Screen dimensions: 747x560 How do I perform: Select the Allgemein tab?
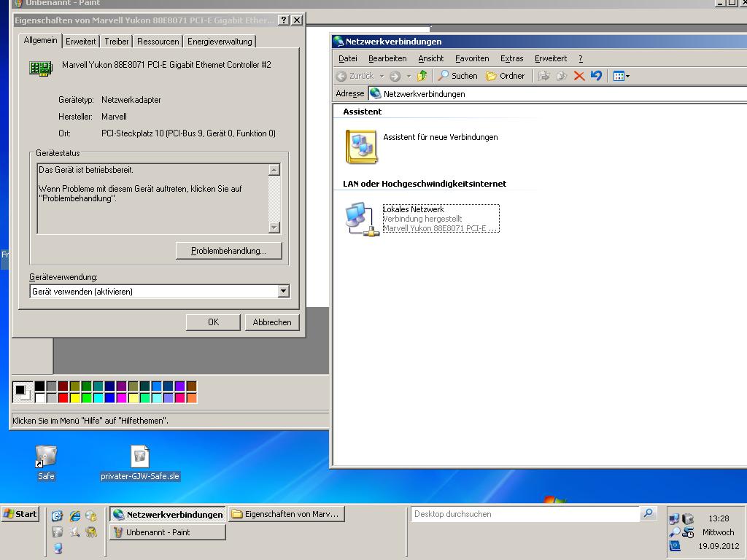pyautogui.click(x=41, y=40)
